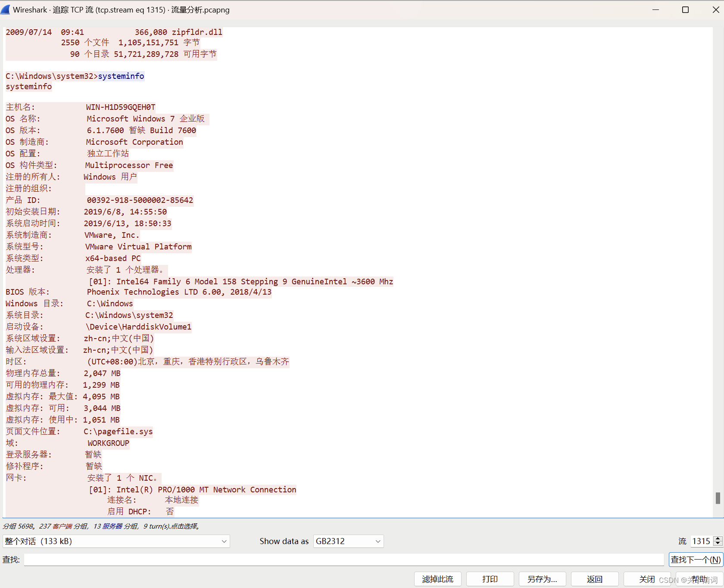Click the Multiprocessor Free value
Screen dimensions: 724x588
pyautogui.click(x=129, y=165)
